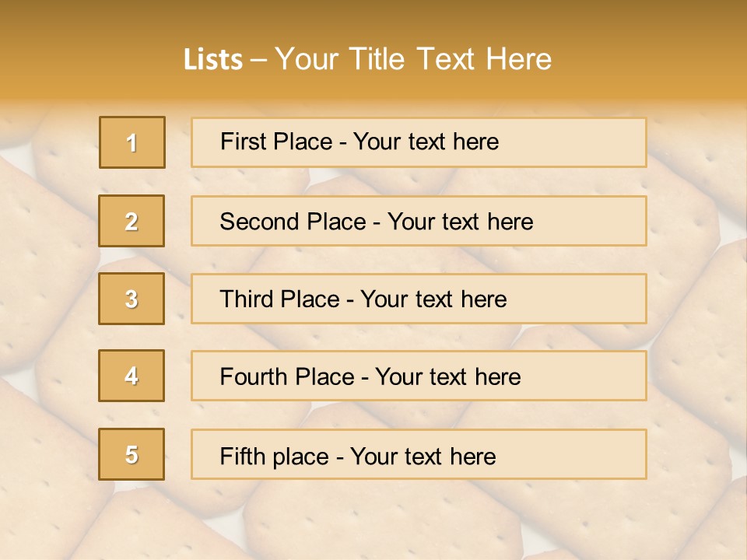
Task: Click the words 'First Place'
Action: (x=276, y=142)
